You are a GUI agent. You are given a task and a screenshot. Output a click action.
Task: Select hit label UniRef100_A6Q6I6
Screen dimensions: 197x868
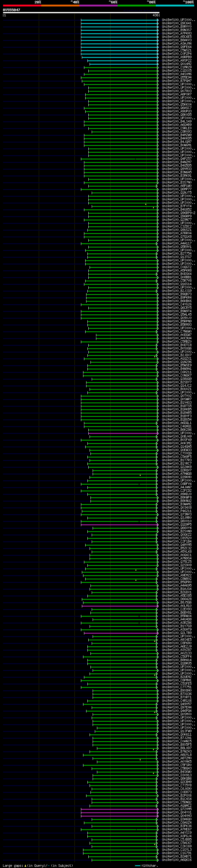[176, 860]
